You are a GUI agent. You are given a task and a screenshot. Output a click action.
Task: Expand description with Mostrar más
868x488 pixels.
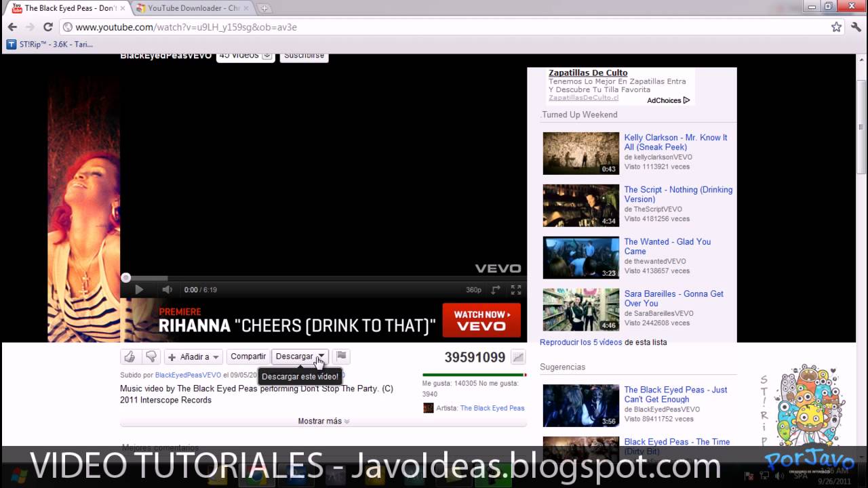point(323,421)
